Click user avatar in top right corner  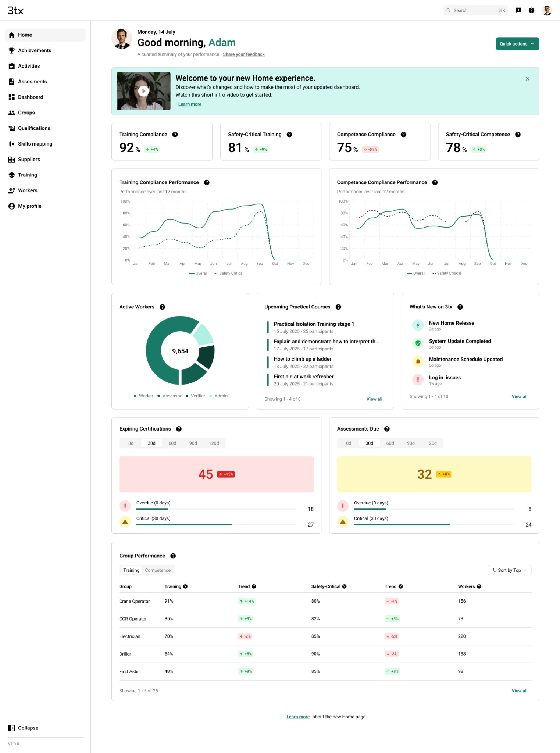[x=547, y=10]
